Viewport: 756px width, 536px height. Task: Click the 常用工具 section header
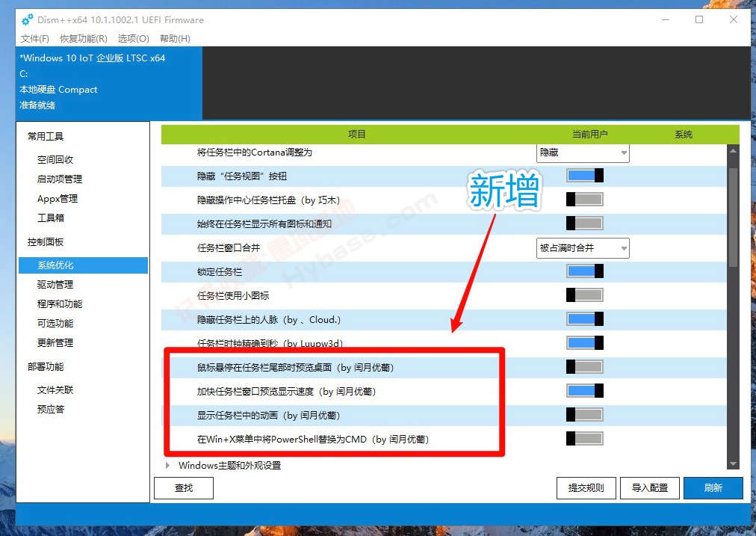click(x=46, y=136)
